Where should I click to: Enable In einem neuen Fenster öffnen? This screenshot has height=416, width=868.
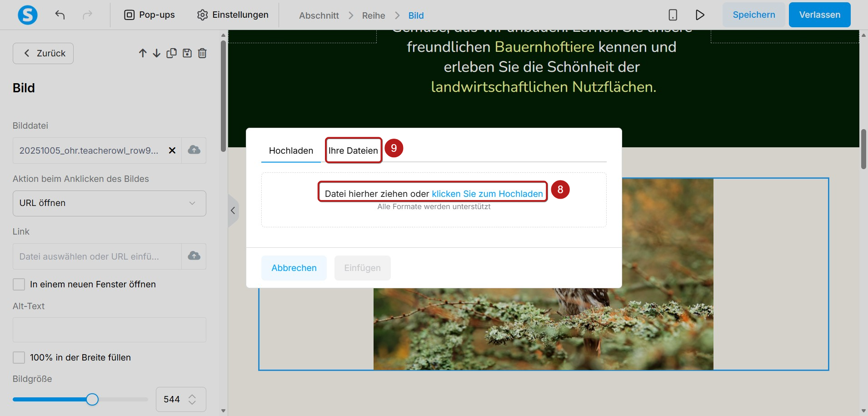click(19, 285)
